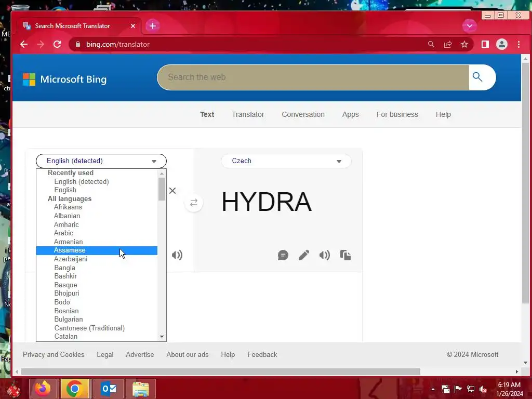Click the Feedback footer link
This screenshot has height=399, width=532.
262,354
